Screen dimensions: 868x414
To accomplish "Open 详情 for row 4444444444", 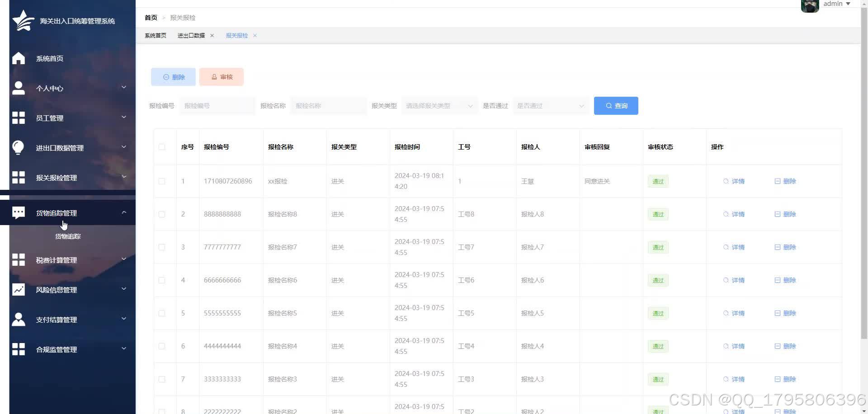I will tap(734, 346).
